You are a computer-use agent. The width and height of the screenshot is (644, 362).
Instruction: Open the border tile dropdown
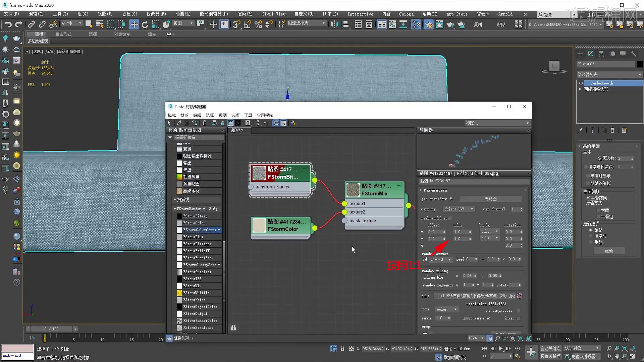coord(489,231)
